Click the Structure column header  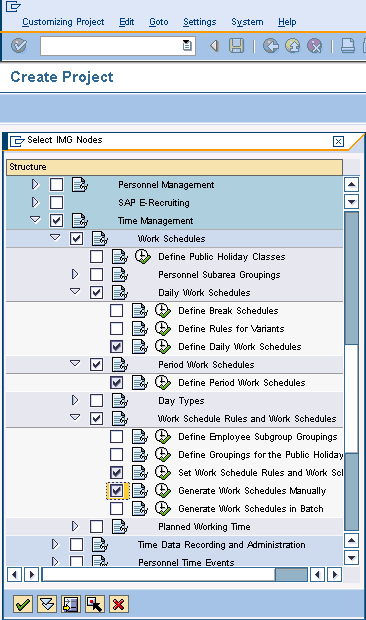click(x=174, y=167)
